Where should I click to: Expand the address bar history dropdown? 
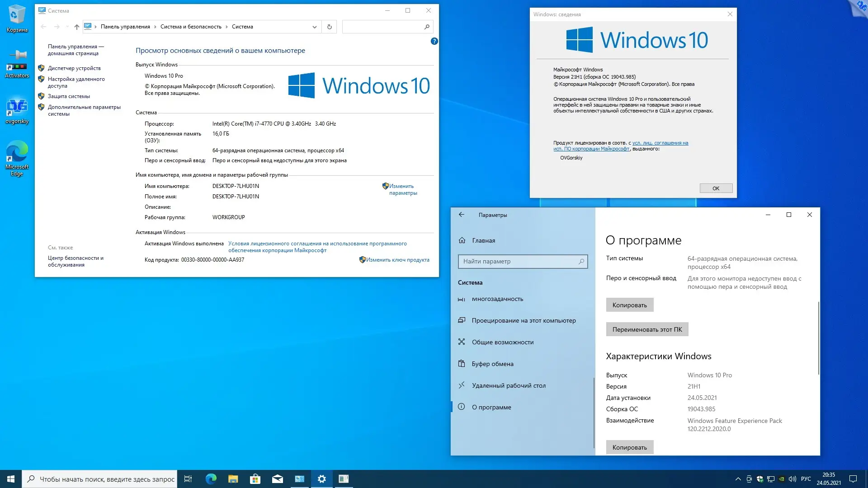[314, 27]
